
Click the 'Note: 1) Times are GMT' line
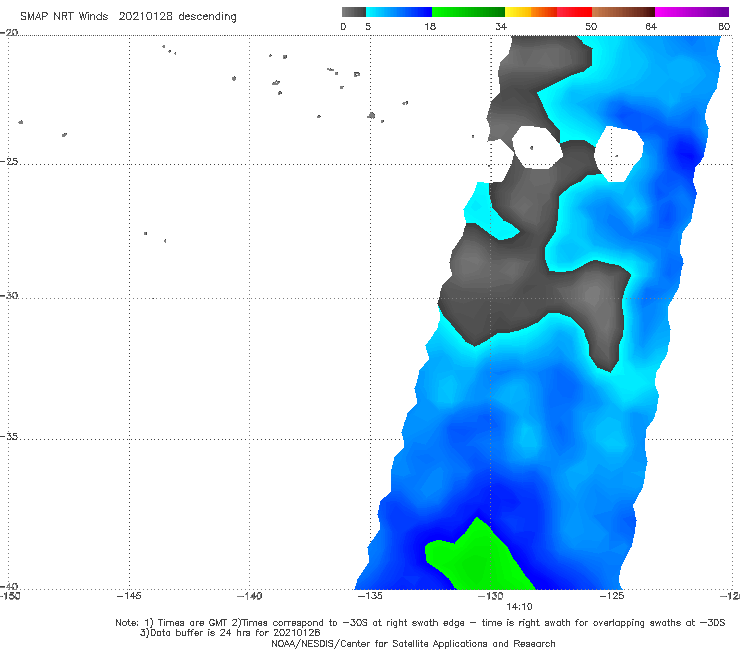coord(420,623)
